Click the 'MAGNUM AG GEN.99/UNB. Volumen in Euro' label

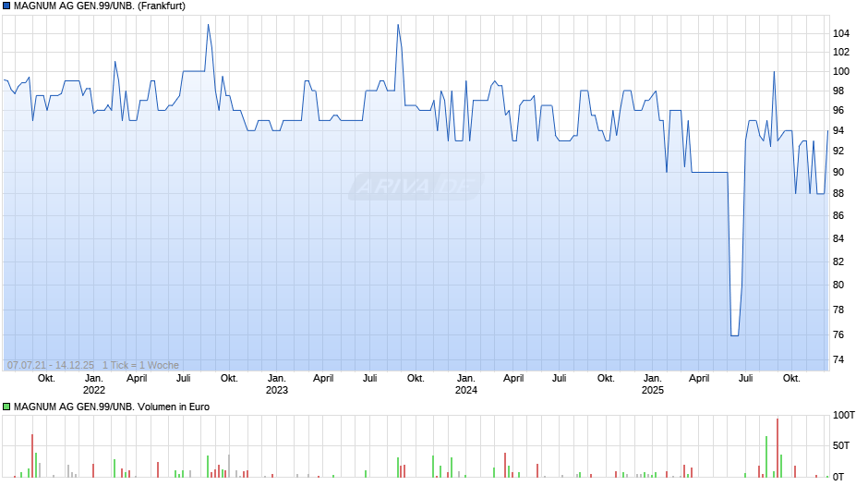(x=112, y=407)
